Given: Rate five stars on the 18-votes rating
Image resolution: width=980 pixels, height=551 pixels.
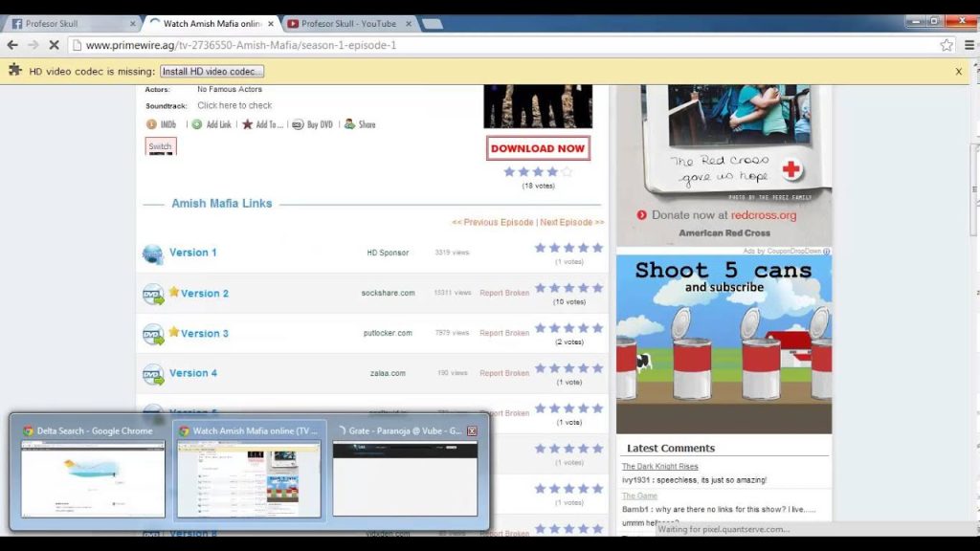Looking at the screenshot, I should pos(565,172).
